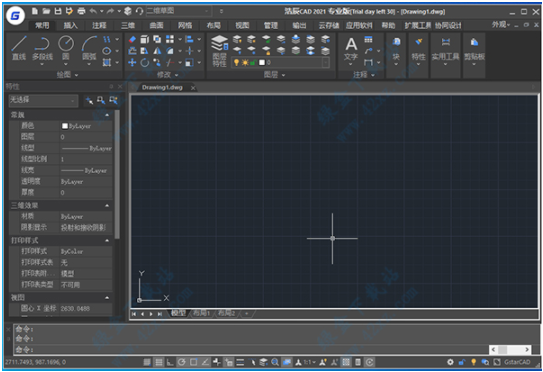Toggle snap mode in status bar
543x372 pixels.
(x=147, y=362)
